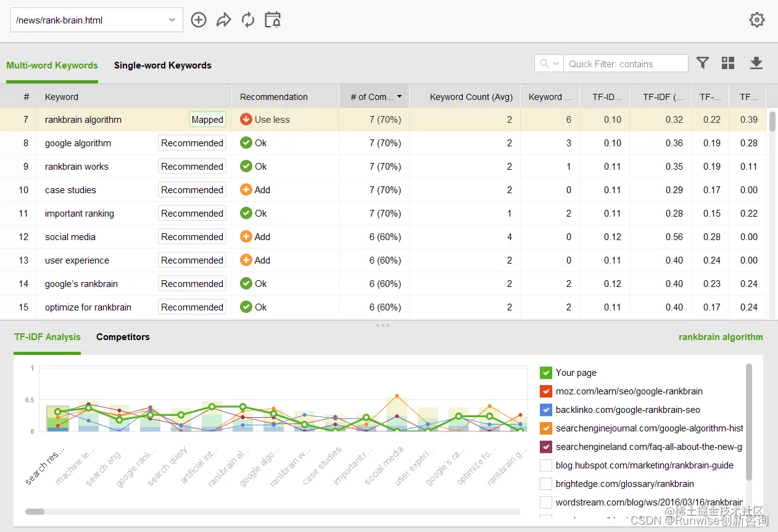
Task: Click Ok check icon for google algorithm
Action: pos(246,143)
